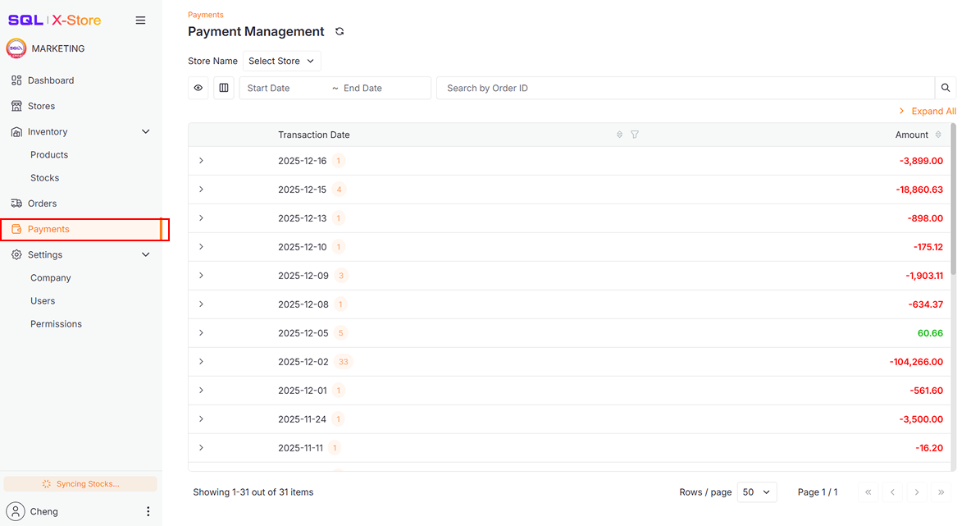This screenshot has width=980, height=526.
Task: Click the search magnifier in the Order ID bar
Action: (945, 87)
